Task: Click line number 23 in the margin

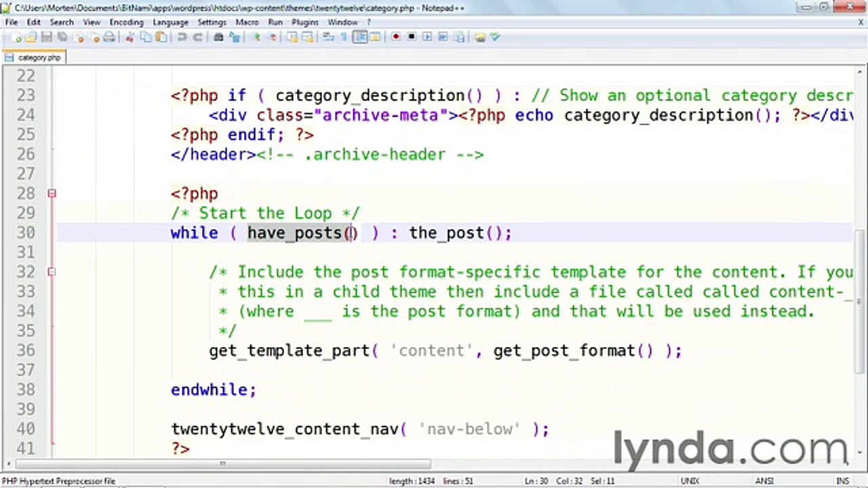Action: (25, 96)
